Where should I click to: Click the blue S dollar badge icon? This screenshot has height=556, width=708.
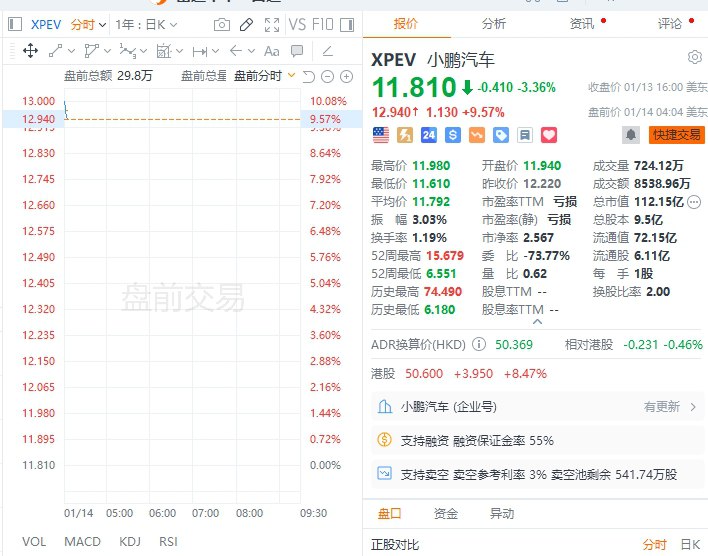(453, 135)
